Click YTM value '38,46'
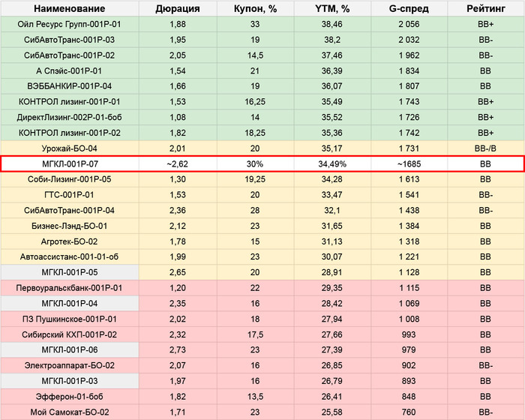The image size is (525, 420). (332, 24)
